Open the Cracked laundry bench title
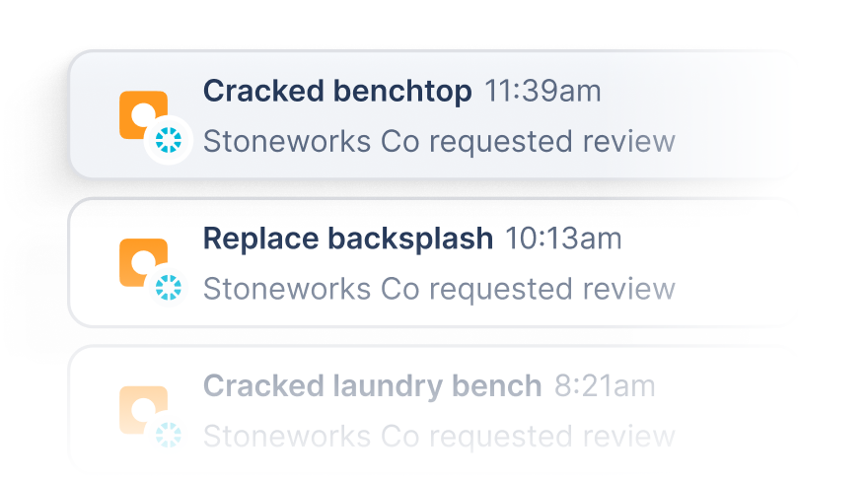 coord(372,385)
